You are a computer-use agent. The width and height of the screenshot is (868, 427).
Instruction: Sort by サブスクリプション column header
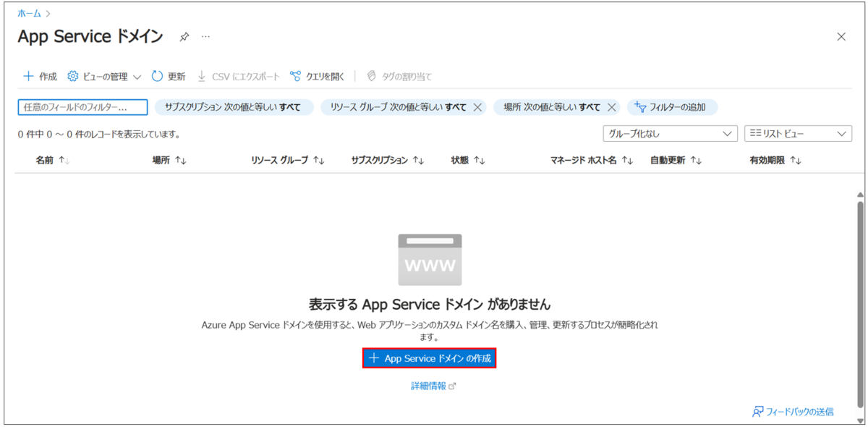[387, 161]
